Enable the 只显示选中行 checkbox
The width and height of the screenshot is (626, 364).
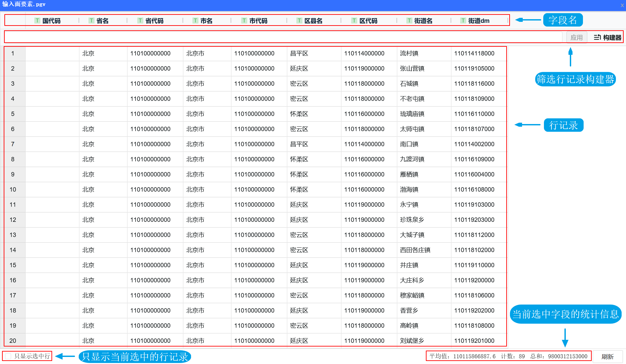click(x=8, y=356)
